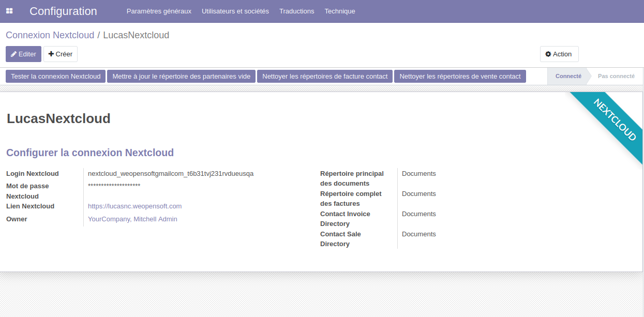The height and width of the screenshot is (317, 644).
Task: Click the Editer button
Action: [x=23, y=54]
